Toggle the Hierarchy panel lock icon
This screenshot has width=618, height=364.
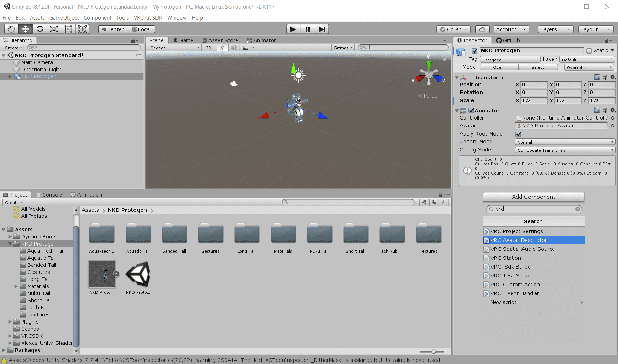(133, 40)
